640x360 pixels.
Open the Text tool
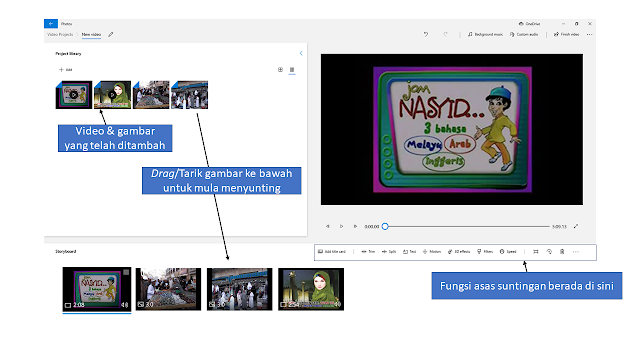coord(409,252)
